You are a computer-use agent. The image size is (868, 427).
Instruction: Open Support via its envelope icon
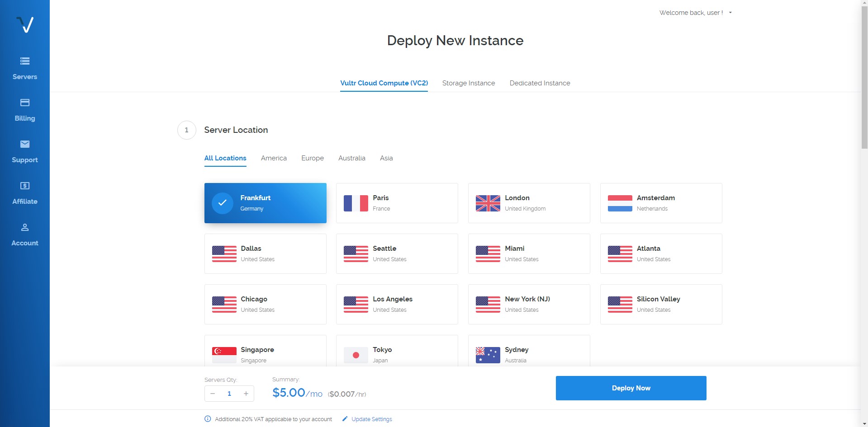click(25, 144)
